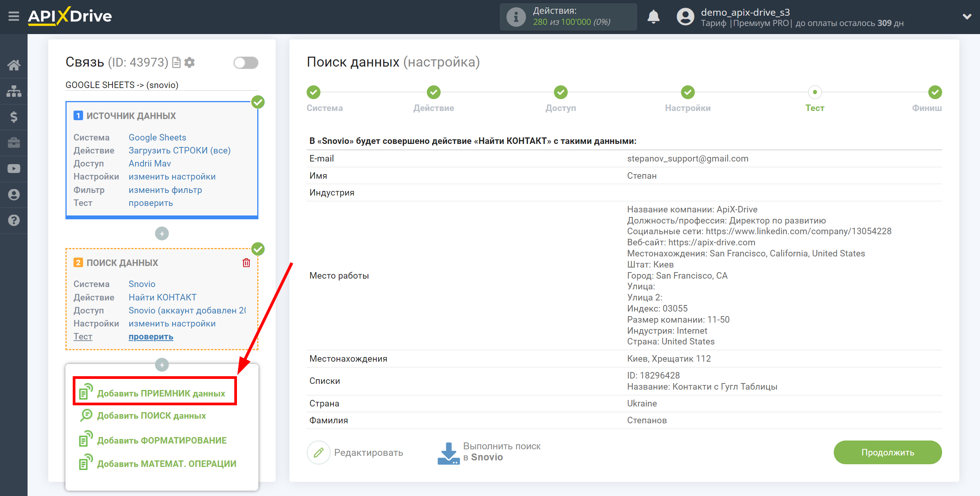Click the user avatar icon

[685, 17]
